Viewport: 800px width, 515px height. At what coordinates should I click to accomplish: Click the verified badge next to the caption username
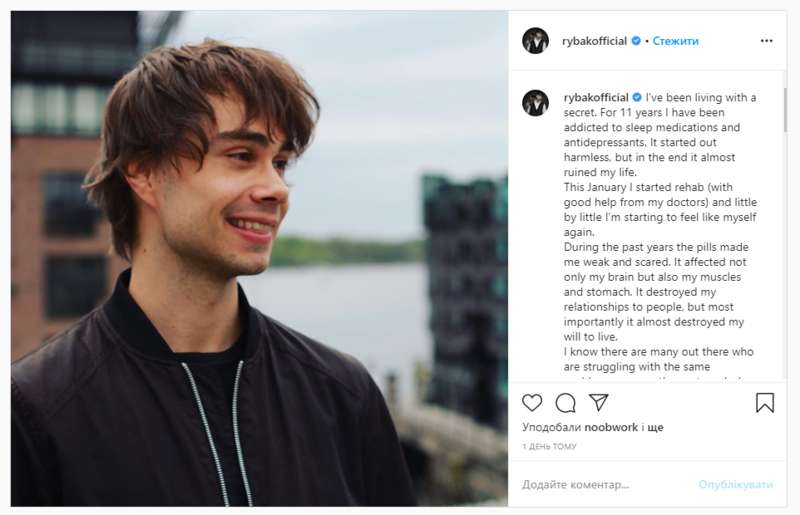[x=636, y=97]
